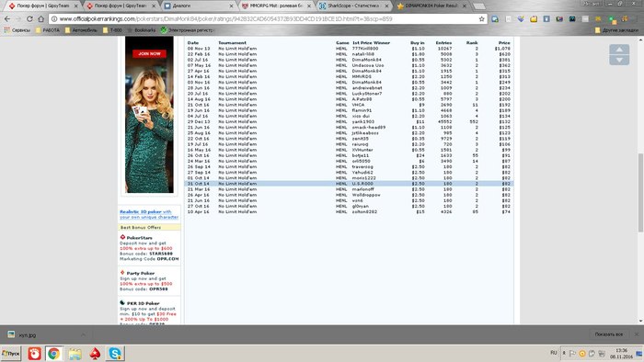Screen dimensions: 644x362
Task: Click the 45552 entries value
Action: pos(444,122)
